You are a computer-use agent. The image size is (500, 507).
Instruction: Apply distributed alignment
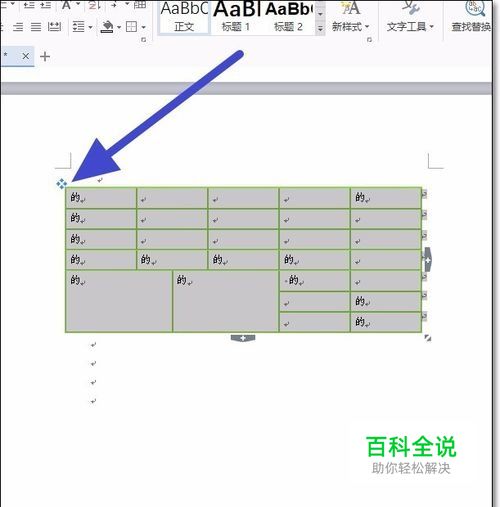coord(54,27)
